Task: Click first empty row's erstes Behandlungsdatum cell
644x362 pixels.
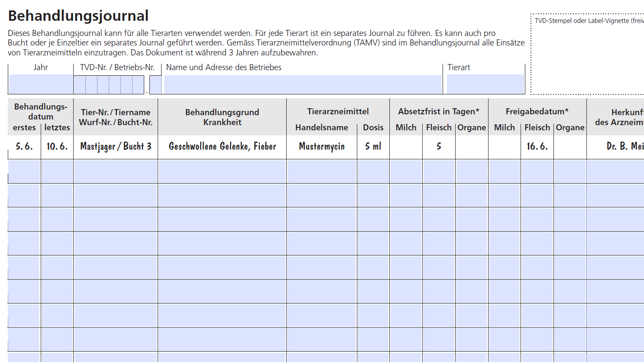Action: click(24, 171)
